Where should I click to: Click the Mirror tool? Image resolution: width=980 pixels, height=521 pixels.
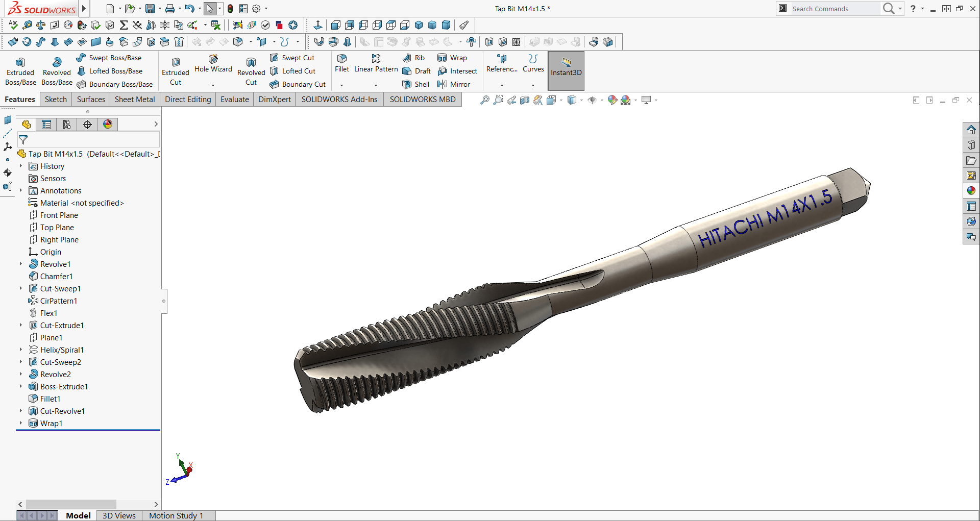click(x=454, y=84)
